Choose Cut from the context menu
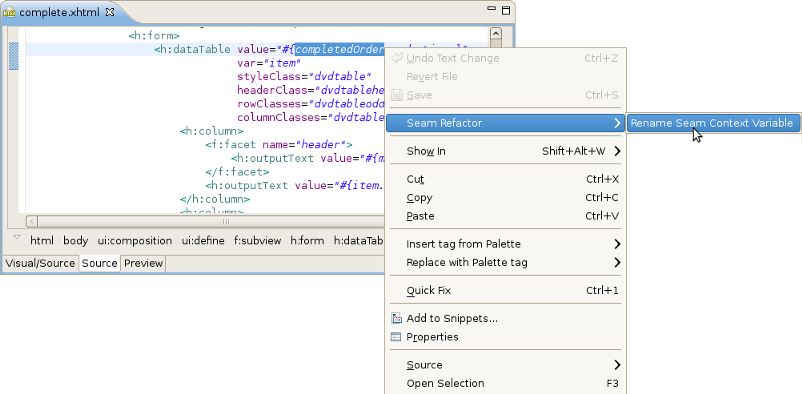The image size is (802, 394). point(505,179)
